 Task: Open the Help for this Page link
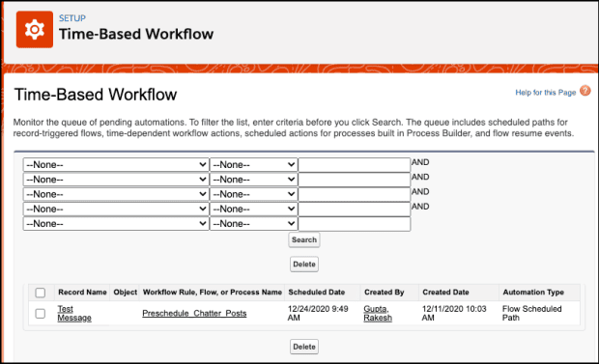tap(545, 93)
